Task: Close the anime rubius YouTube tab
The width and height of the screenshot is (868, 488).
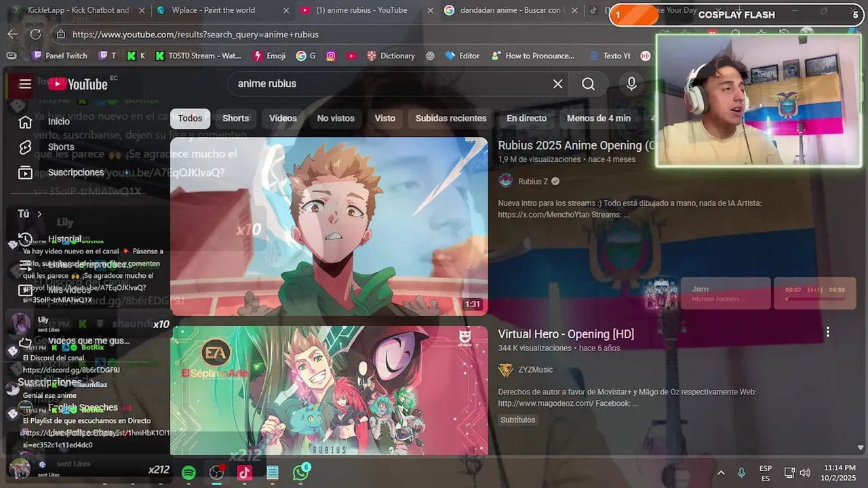Action: click(x=430, y=10)
